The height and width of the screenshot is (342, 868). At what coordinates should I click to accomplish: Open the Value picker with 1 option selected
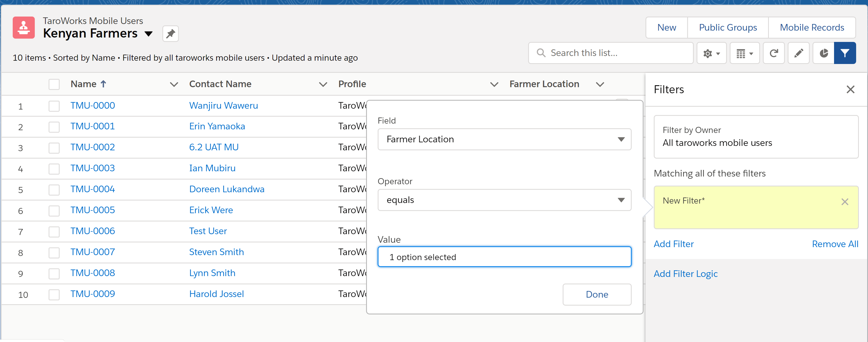point(504,257)
